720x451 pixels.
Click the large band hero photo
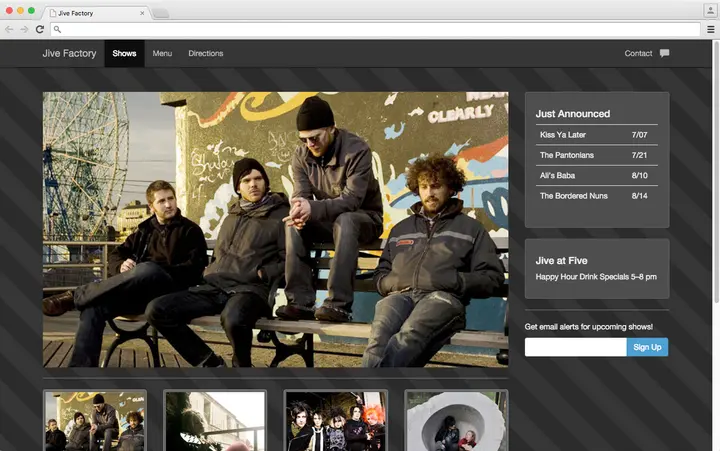tap(276, 230)
